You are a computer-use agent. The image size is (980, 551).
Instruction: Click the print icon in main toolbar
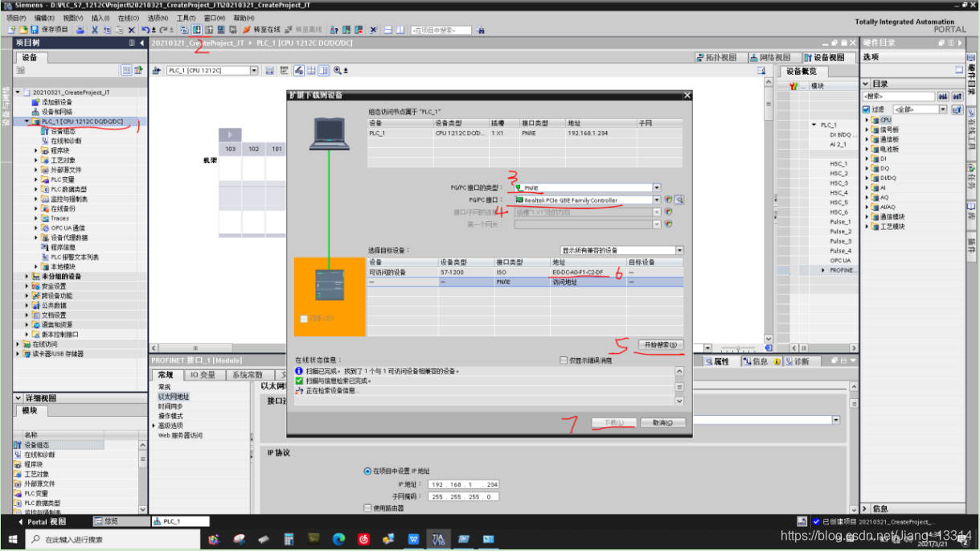pos(80,30)
